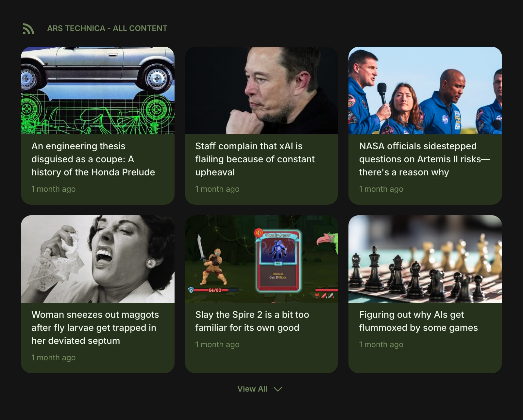
Task: Open the Slay the Spire 2 headline
Action: [x=252, y=321]
